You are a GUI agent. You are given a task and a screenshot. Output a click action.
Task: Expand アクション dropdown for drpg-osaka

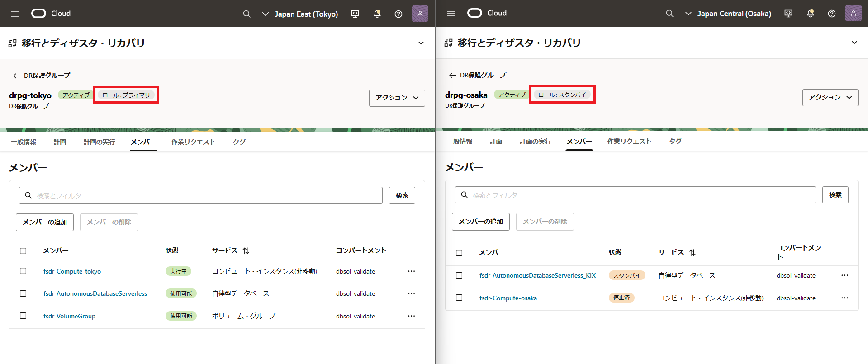pos(830,98)
